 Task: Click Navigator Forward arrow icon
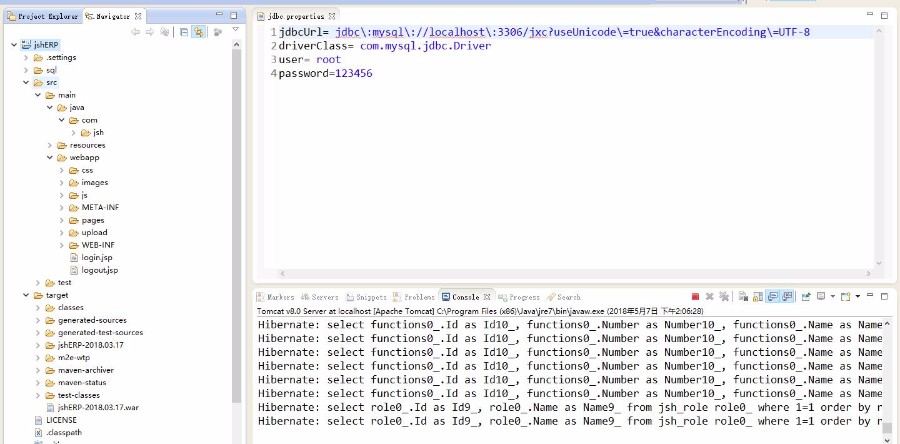[x=150, y=32]
